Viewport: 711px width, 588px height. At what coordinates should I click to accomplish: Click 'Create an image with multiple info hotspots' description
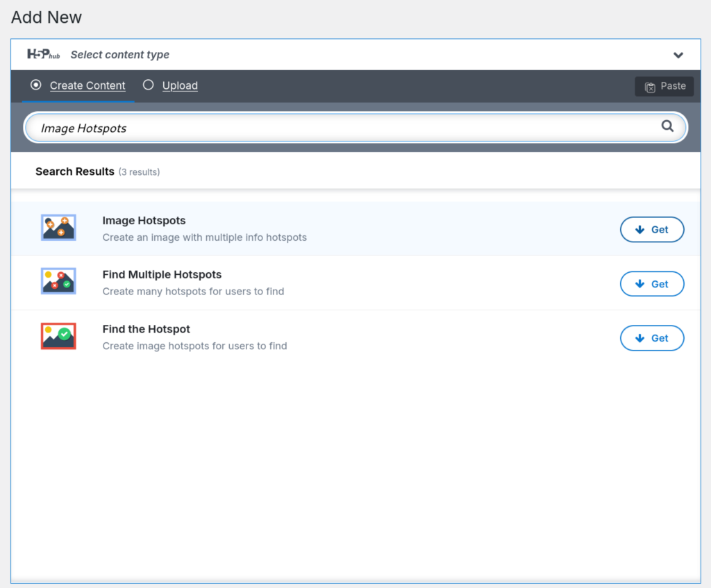pos(204,237)
